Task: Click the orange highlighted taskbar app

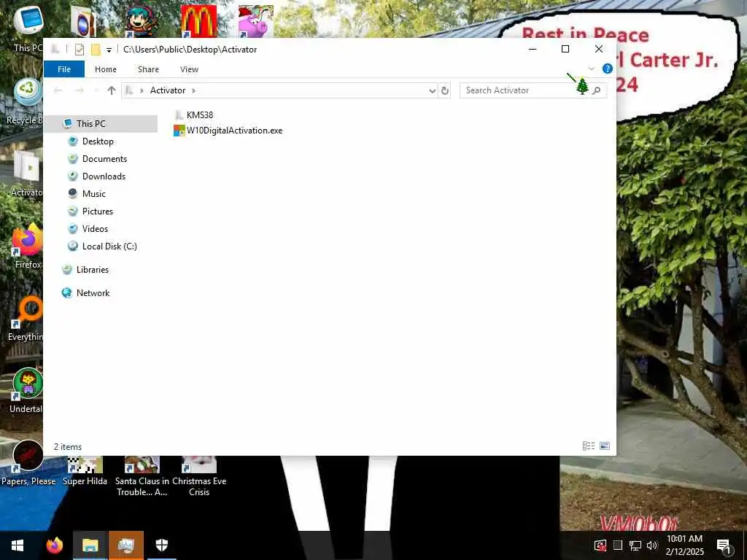Action: [x=126, y=545]
